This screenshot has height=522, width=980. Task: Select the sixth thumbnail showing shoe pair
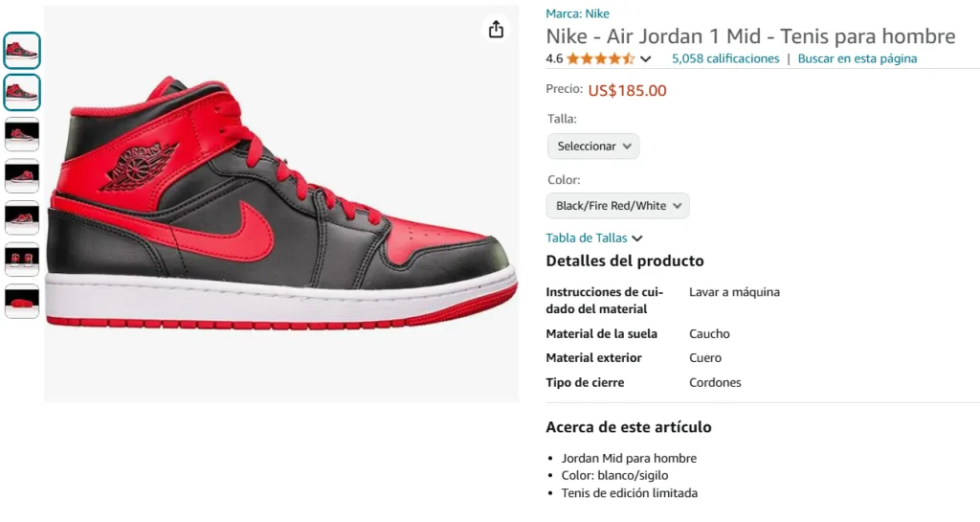tap(22, 260)
